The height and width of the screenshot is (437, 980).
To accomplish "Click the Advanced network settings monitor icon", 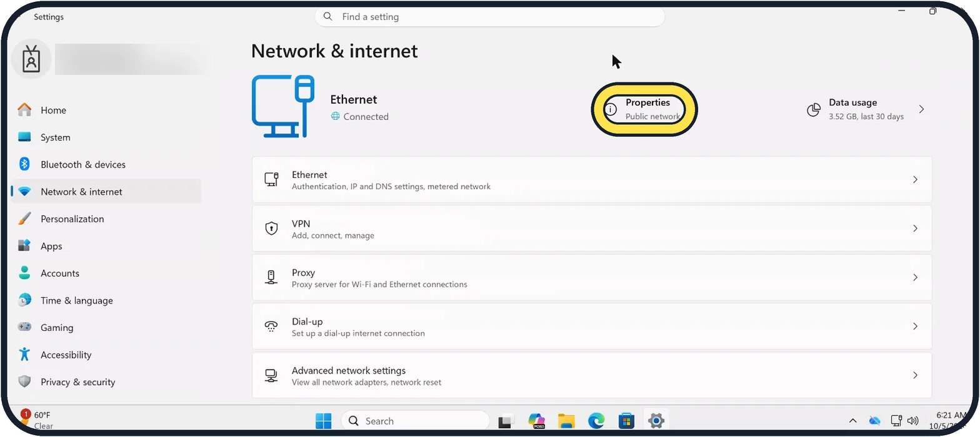I will 271,375.
